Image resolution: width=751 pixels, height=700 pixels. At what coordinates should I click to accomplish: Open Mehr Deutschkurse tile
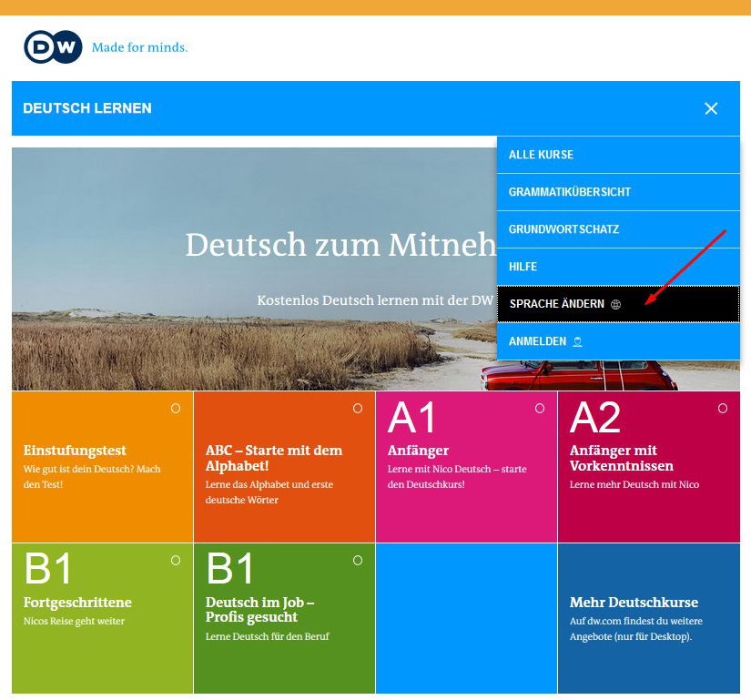634,603
